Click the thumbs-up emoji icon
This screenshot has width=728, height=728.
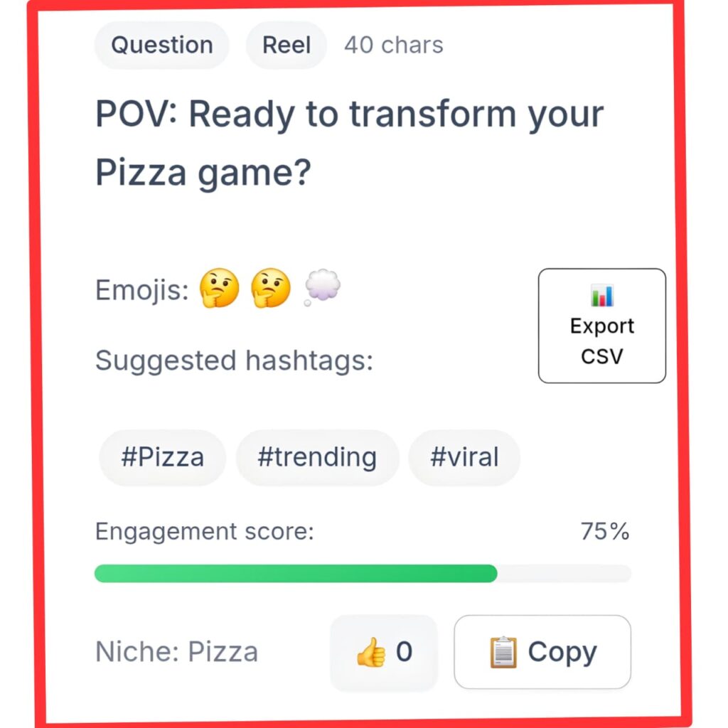[x=370, y=651]
